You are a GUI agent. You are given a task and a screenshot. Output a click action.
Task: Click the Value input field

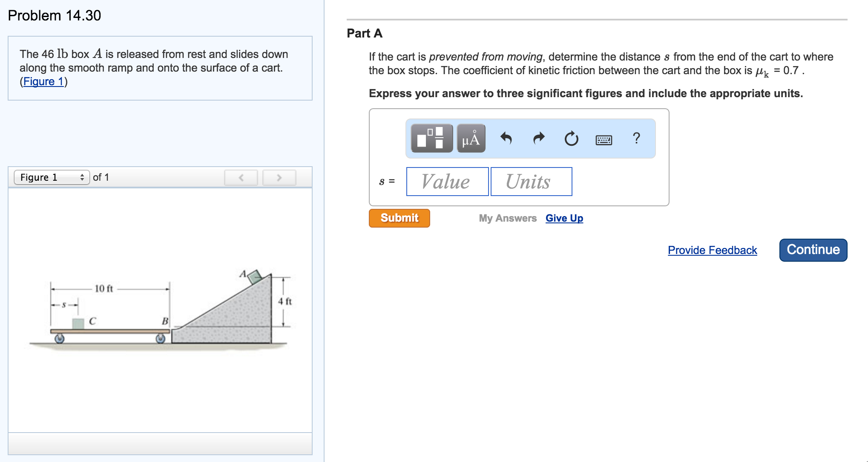click(x=447, y=182)
